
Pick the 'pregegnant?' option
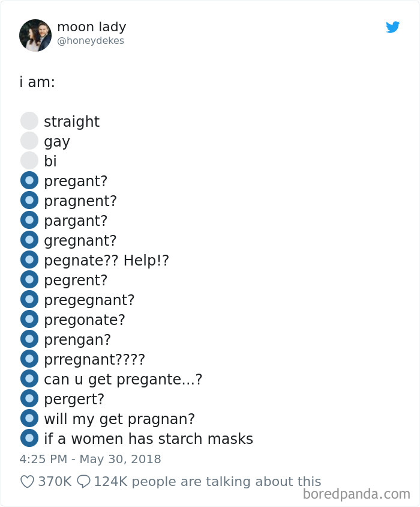29,299
